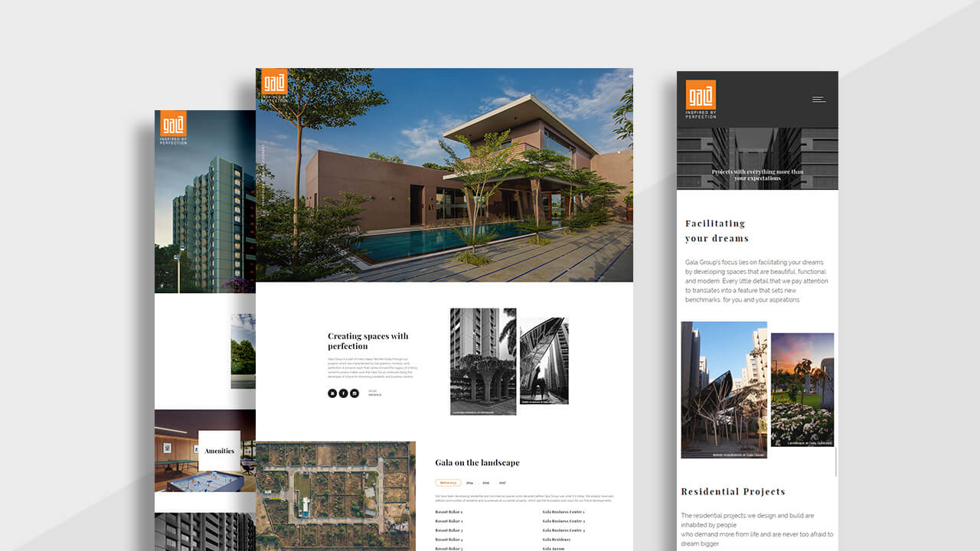The width and height of the screenshot is (980, 551).
Task: Open the Gala Business Centre 1 link
Action: click(x=563, y=512)
